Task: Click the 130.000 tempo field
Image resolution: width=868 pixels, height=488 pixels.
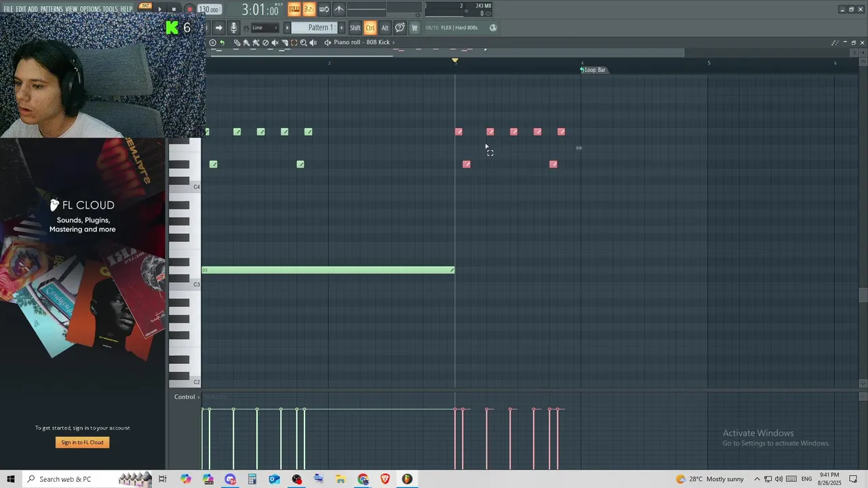Action: click(x=210, y=9)
